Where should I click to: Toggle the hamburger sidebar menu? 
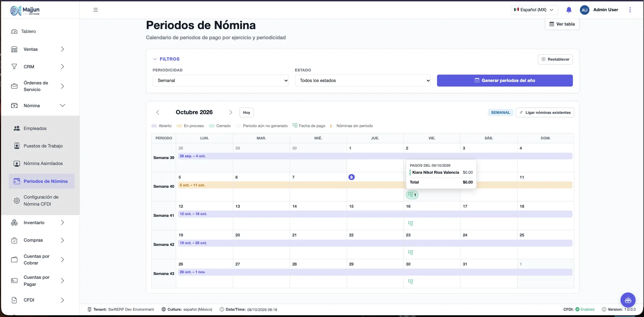(96, 10)
